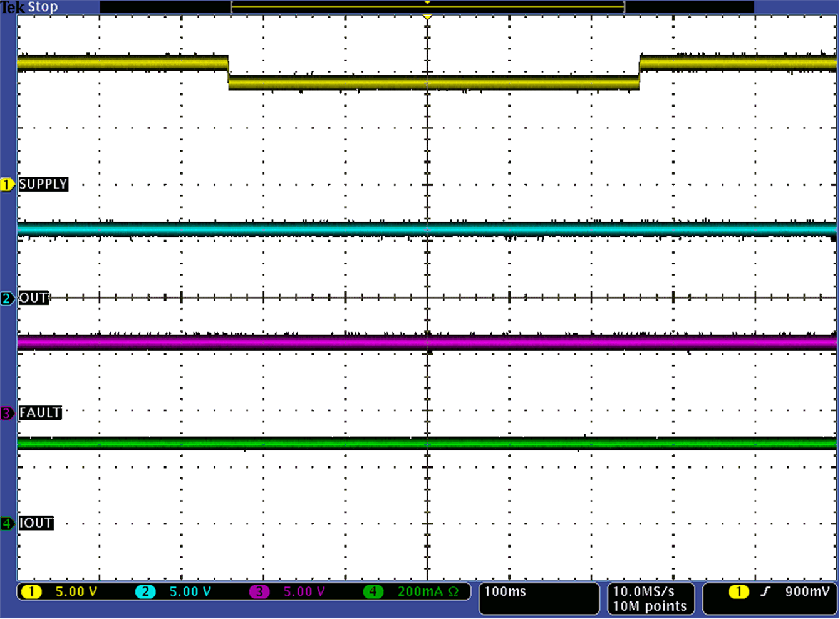Click the Channel 4 marker beside the IOUT label
Screen dimensions: 840x619
(x=8, y=524)
